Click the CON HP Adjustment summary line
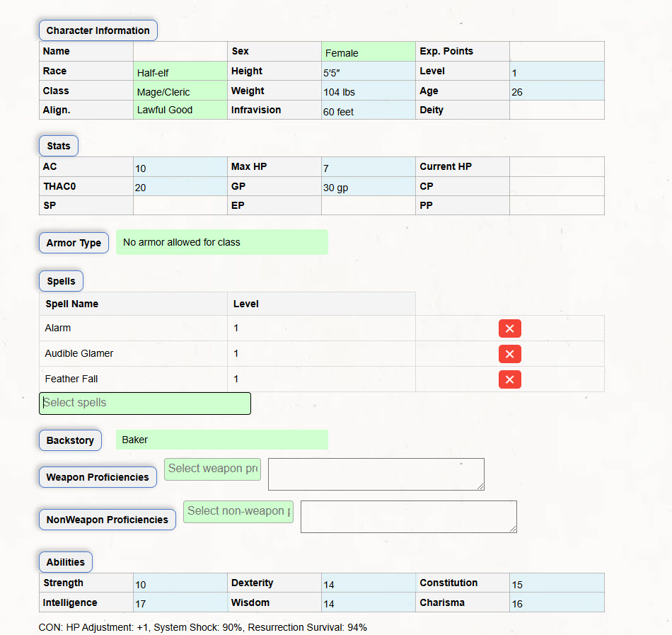 click(x=203, y=627)
